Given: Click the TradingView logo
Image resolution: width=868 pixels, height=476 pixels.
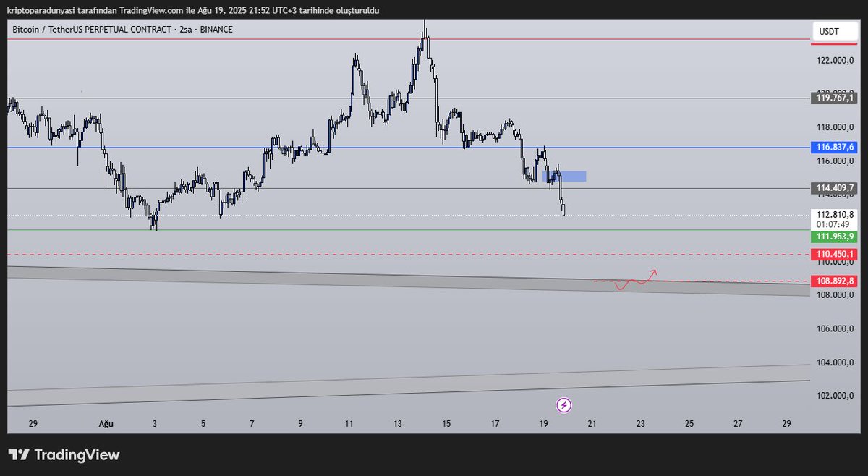Looking at the screenshot, I should [x=64, y=455].
